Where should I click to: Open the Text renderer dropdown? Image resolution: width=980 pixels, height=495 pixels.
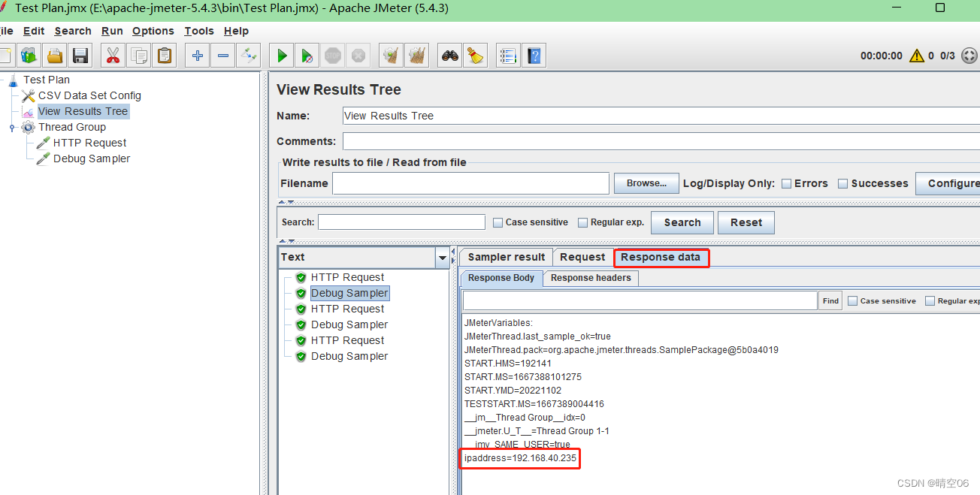point(442,258)
